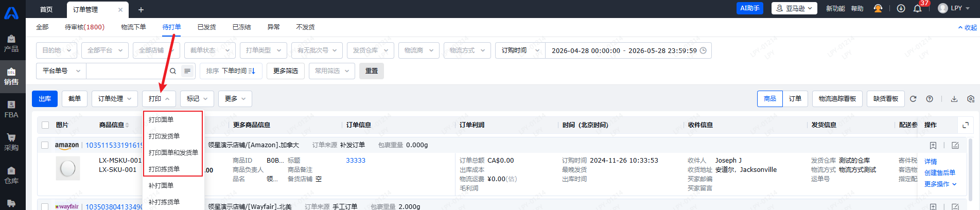Open the 打单类型 filter dropdown
The width and height of the screenshot is (980, 210).
264,50
